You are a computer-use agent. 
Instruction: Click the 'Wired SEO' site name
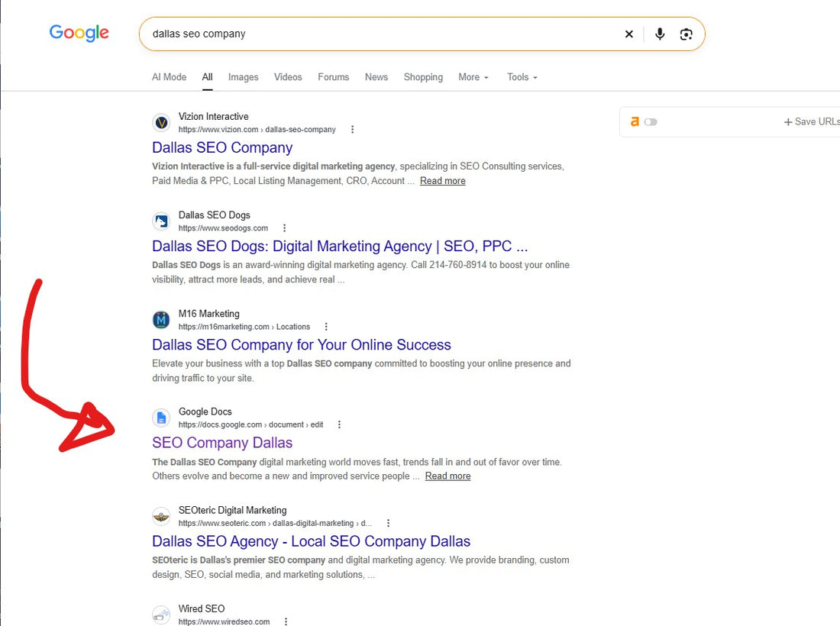(202, 609)
